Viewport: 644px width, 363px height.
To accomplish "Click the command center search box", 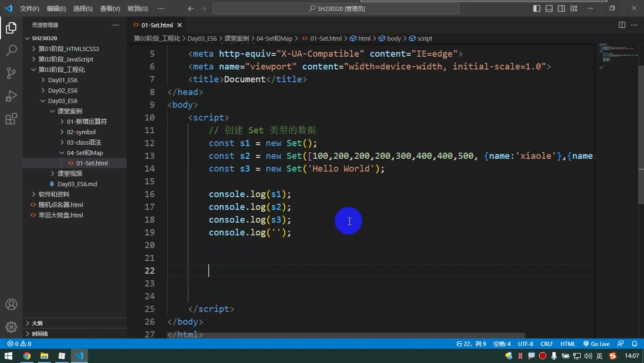I will click(336, 9).
